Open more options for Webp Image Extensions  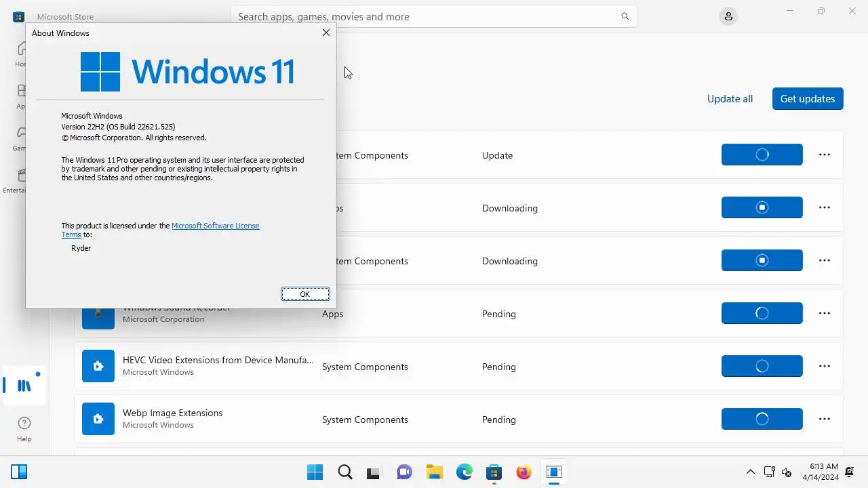pyautogui.click(x=825, y=419)
